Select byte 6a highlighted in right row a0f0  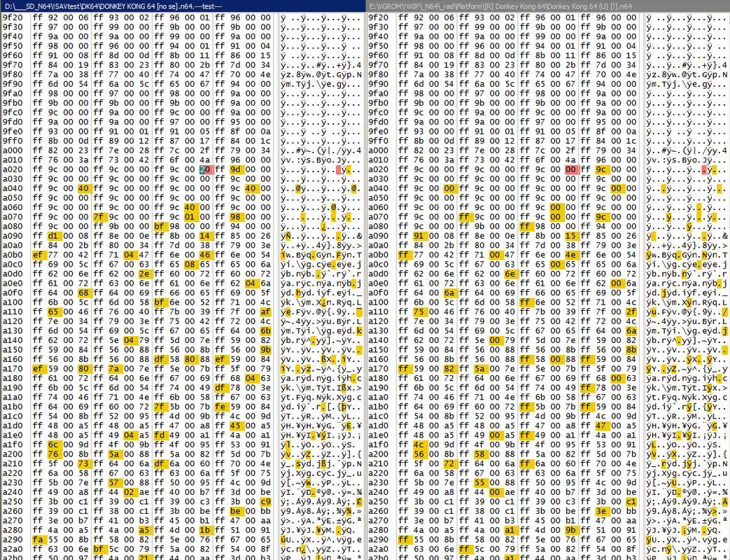tap(449, 293)
